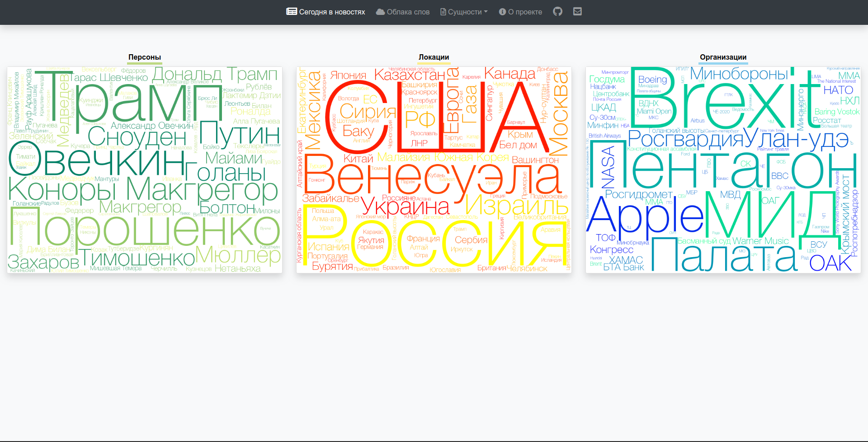Open Сегодня в новостях navigation item

(325, 12)
